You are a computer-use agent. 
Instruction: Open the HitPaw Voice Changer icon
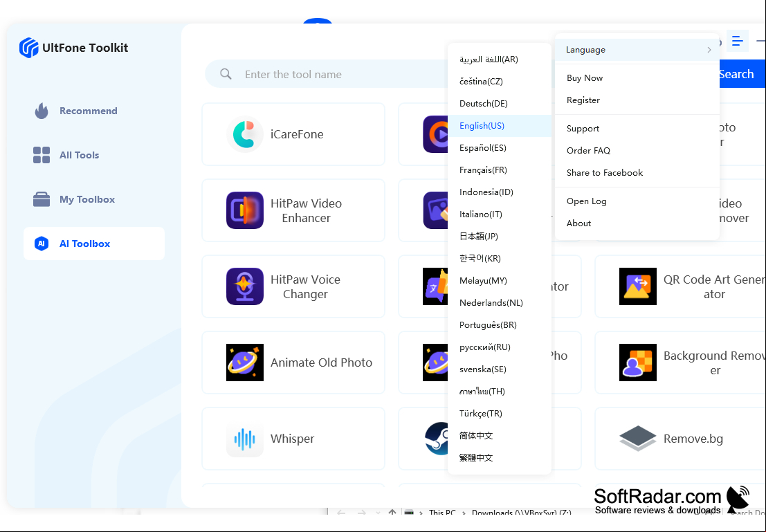tap(245, 286)
